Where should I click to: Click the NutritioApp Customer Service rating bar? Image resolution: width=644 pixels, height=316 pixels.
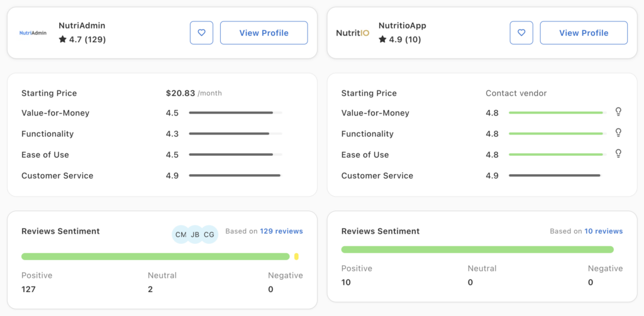point(555,175)
